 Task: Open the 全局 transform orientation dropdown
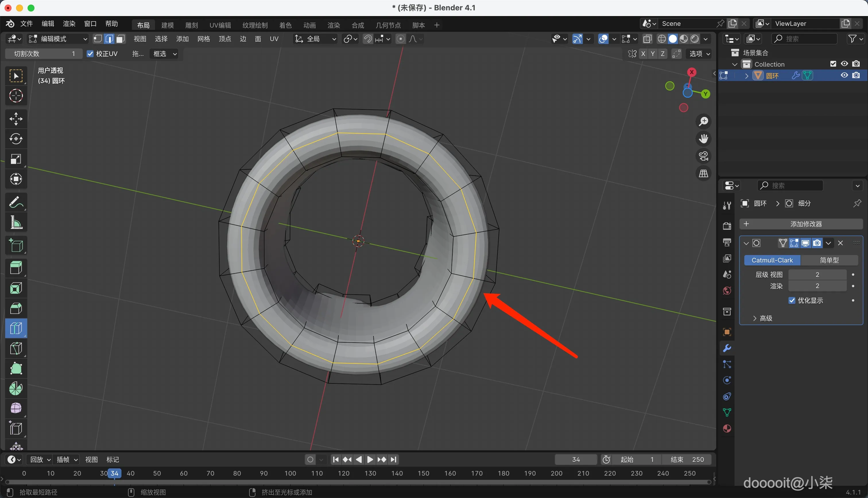click(316, 39)
